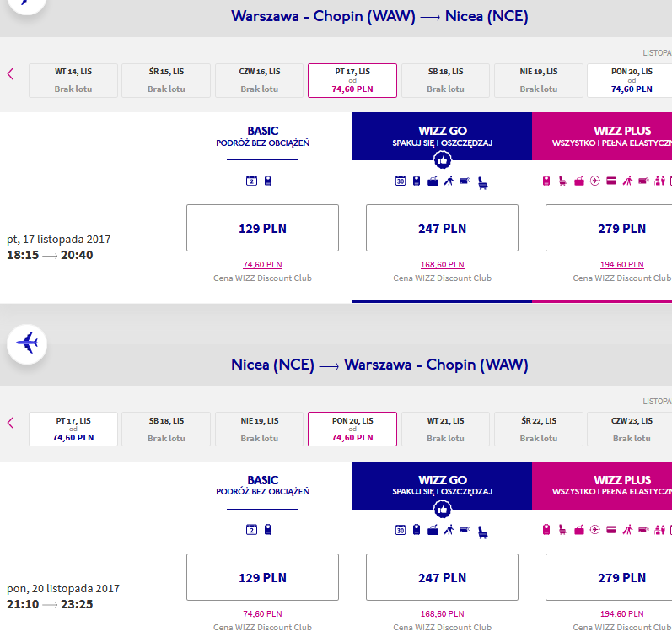Choose outbound WIZZ GO fare 247 PLN
672x632 pixels.
point(443,228)
